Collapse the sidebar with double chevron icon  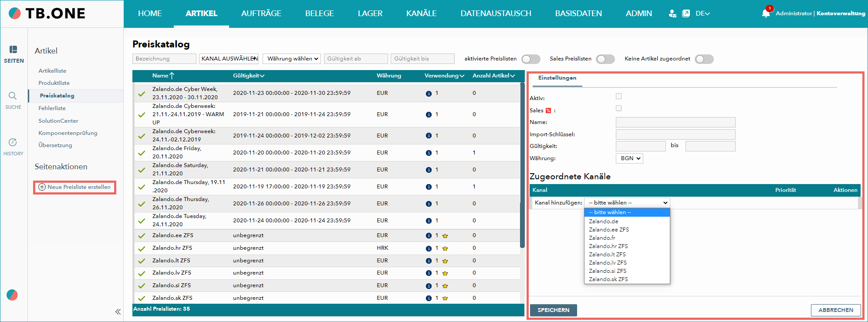118,312
